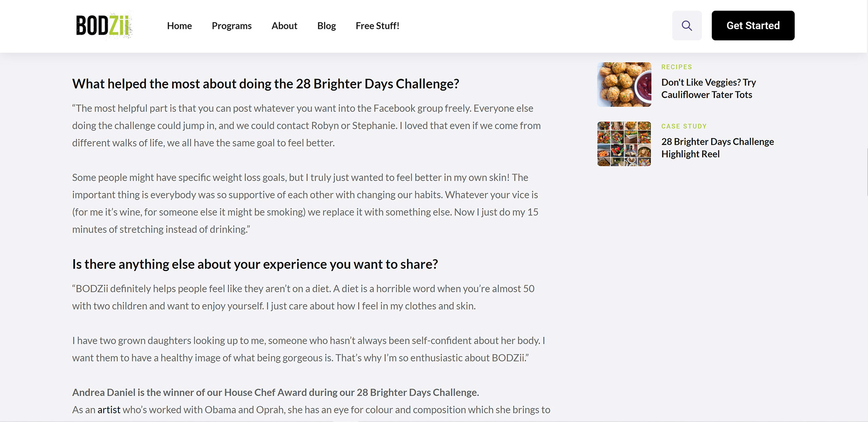Viewport: 868px width, 422px height.
Task: Click the BODZii logo
Action: (104, 25)
